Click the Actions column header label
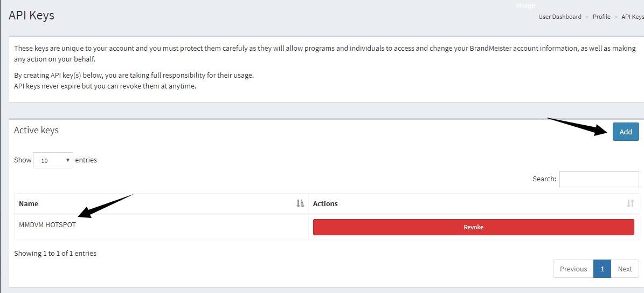This screenshot has width=644, height=293. (326, 203)
